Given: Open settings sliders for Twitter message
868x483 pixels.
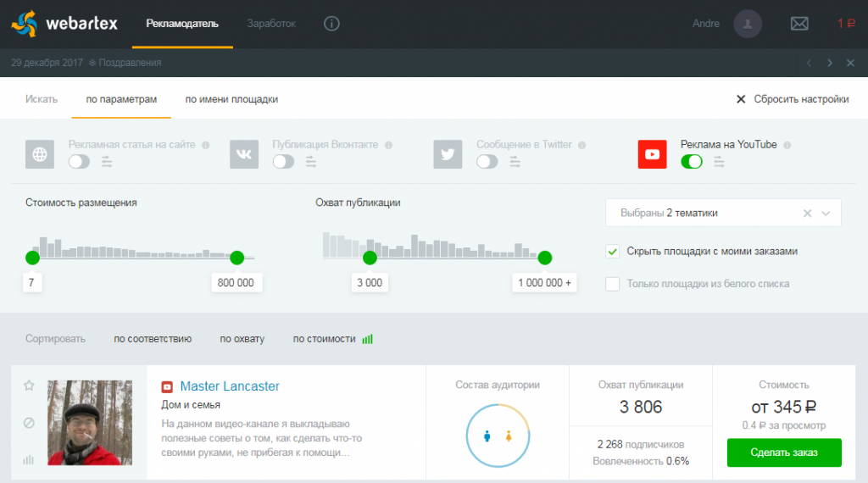Looking at the screenshot, I should tap(515, 162).
